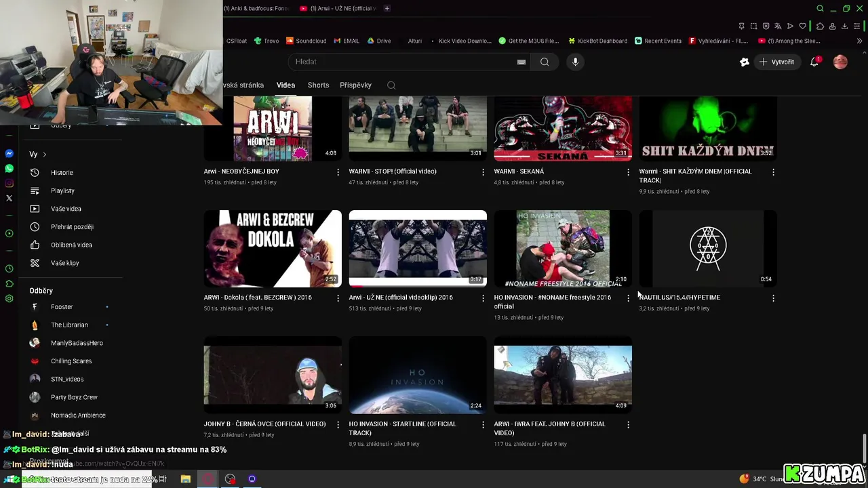The image size is (868, 488).
Task: Open Instagram in the Opera sidebar
Action: pos(9,184)
